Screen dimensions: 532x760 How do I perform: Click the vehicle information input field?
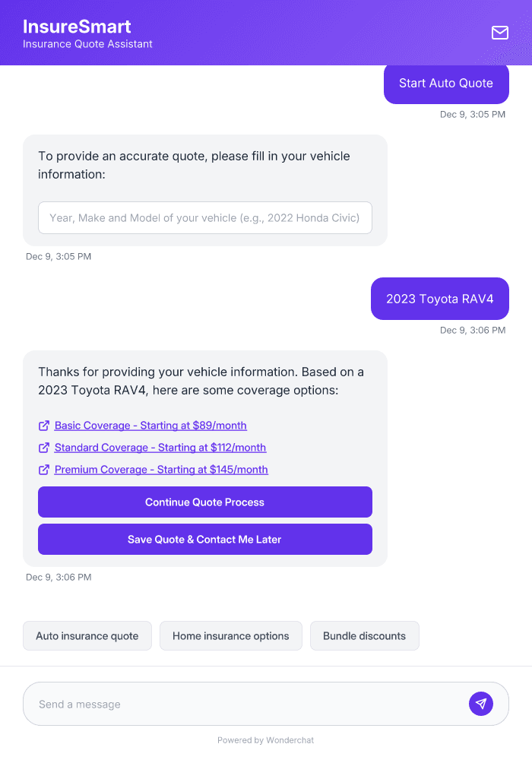[x=205, y=217]
